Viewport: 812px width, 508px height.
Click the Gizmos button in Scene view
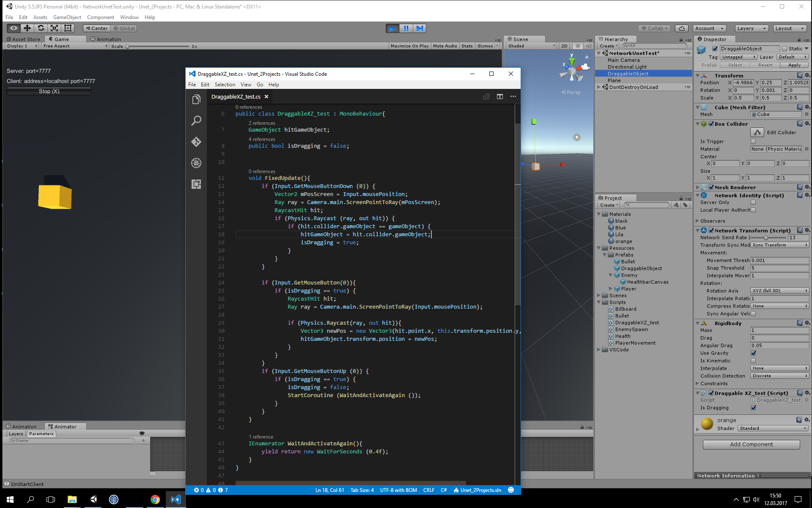tap(485, 46)
